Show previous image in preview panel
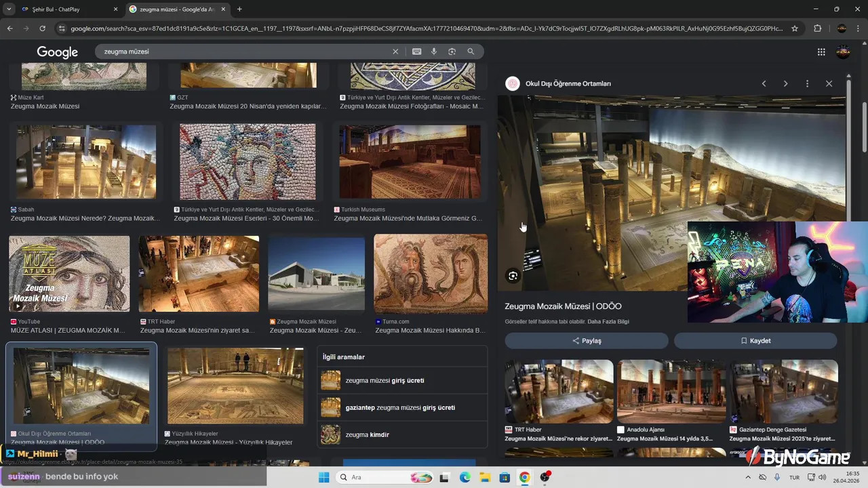Image resolution: width=868 pixels, height=488 pixels. click(764, 83)
